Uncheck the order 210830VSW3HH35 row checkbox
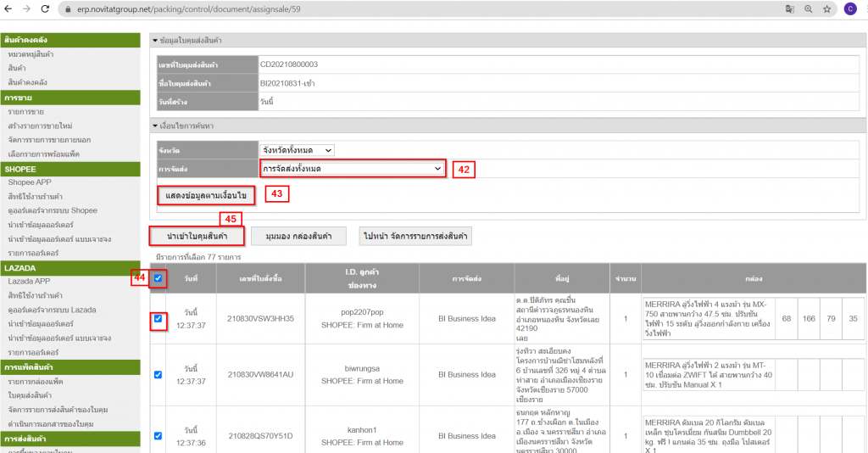868x453 pixels. (x=159, y=319)
